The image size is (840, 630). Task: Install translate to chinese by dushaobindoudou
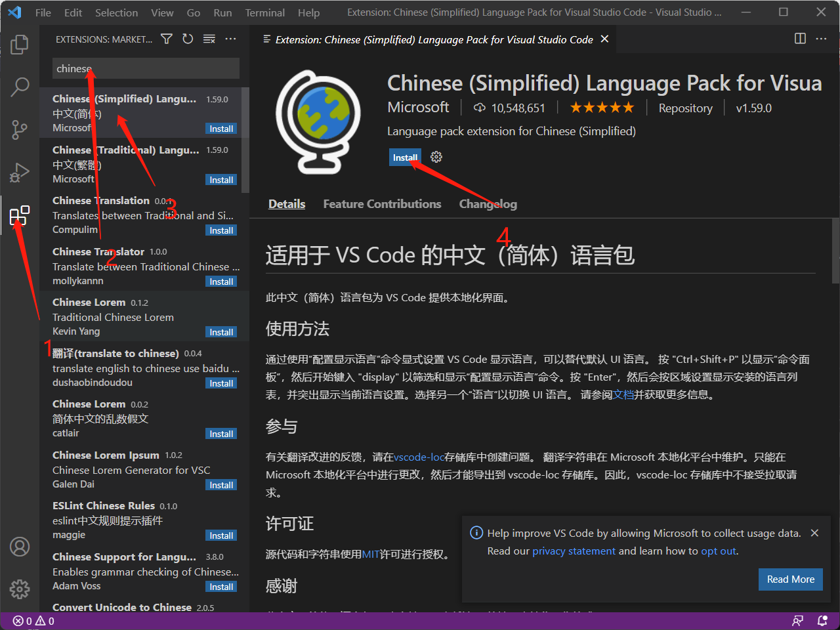pyautogui.click(x=221, y=383)
